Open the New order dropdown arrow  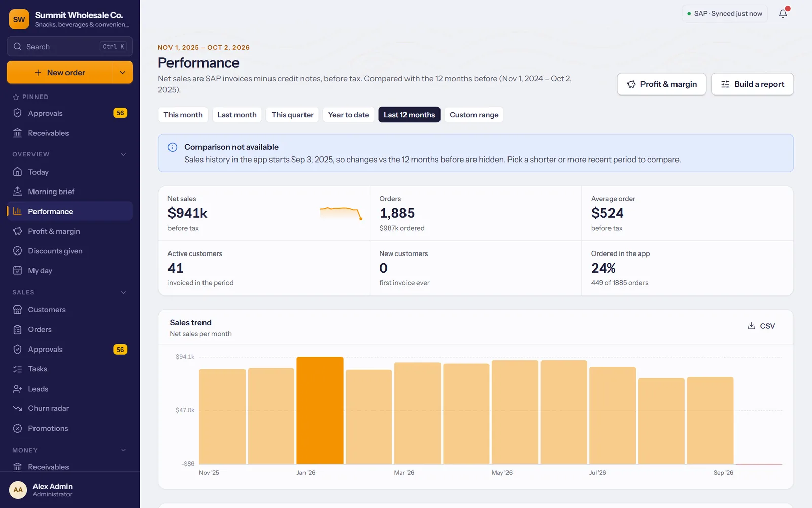click(122, 73)
